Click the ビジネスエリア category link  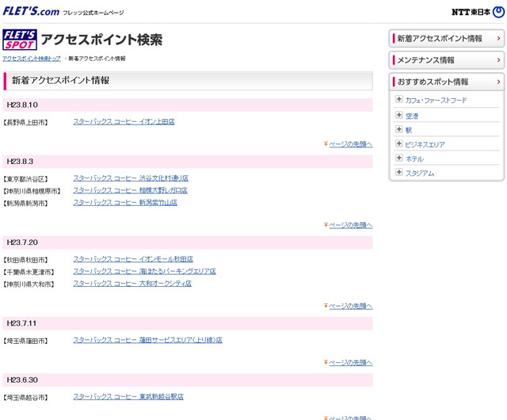[425, 145]
